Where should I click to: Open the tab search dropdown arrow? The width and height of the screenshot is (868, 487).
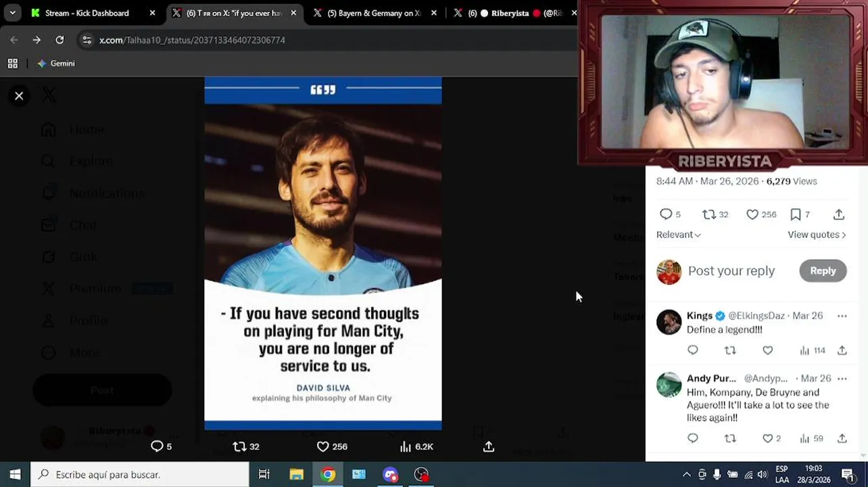(x=12, y=13)
